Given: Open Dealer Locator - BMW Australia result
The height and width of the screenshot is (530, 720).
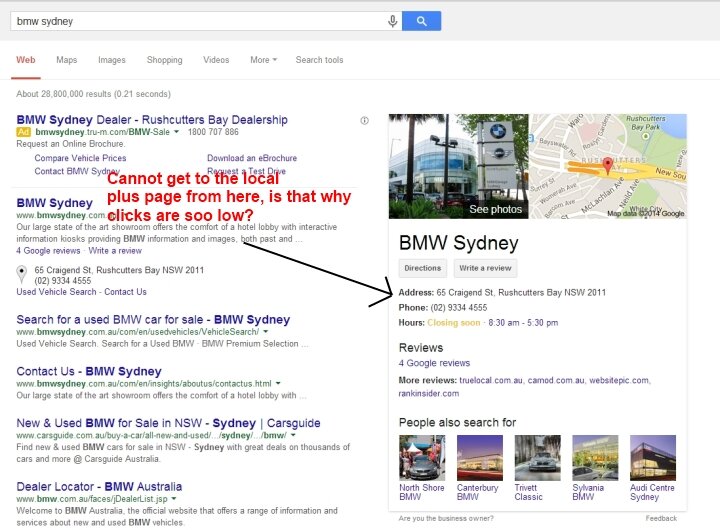Looking at the screenshot, I should (x=99, y=486).
